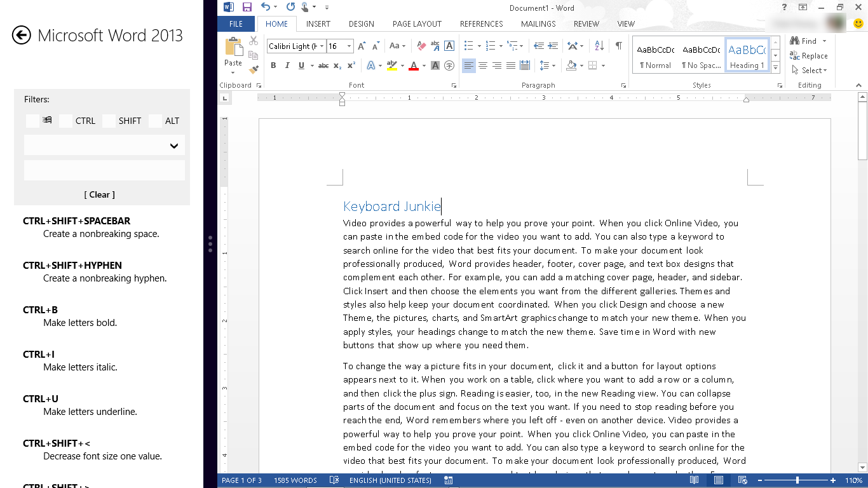Switch to the INSERT tab

pyautogui.click(x=318, y=24)
